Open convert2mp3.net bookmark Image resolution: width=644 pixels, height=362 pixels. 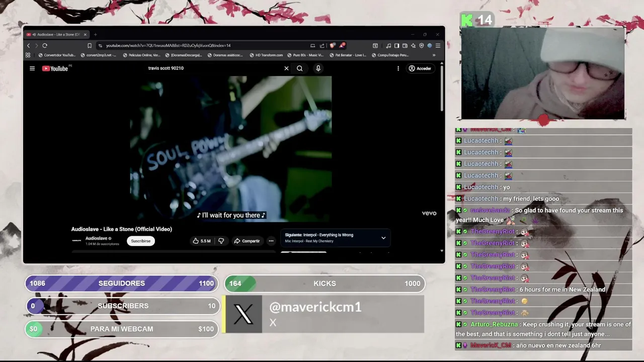pos(99,55)
